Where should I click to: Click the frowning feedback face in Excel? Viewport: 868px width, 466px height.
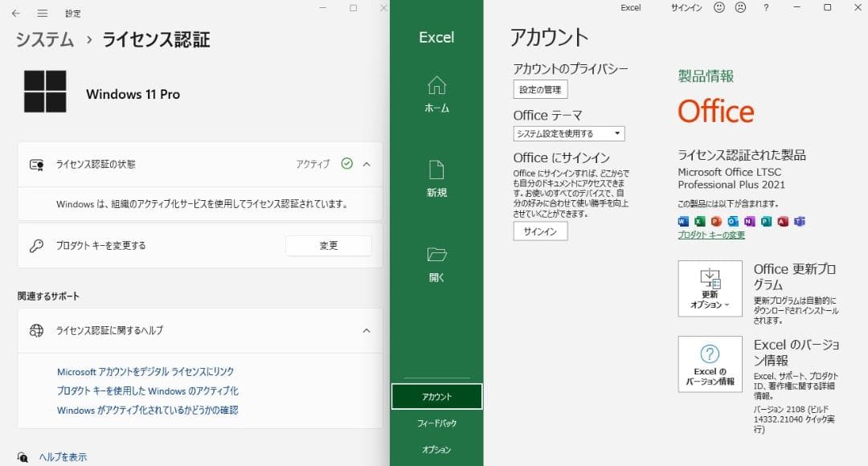pyautogui.click(x=740, y=7)
